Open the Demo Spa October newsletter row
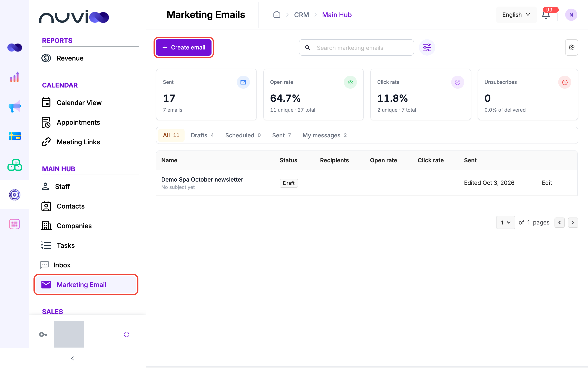 [x=367, y=183]
